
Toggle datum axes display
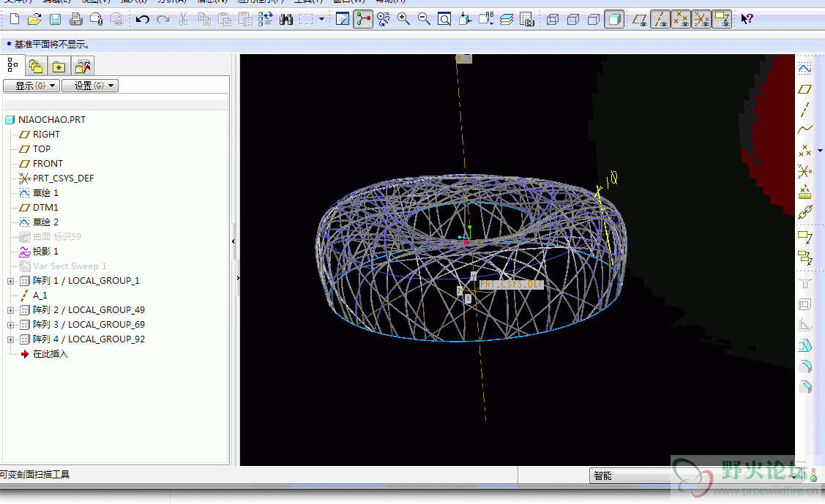pyautogui.click(x=660, y=20)
